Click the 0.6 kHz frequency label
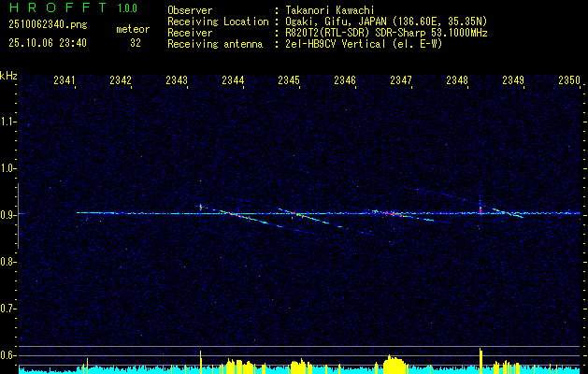This screenshot has height=374, width=588. pos(7,355)
